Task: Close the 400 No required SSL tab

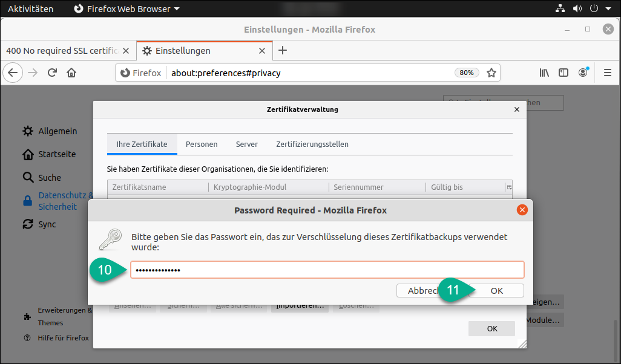Action: click(x=126, y=51)
